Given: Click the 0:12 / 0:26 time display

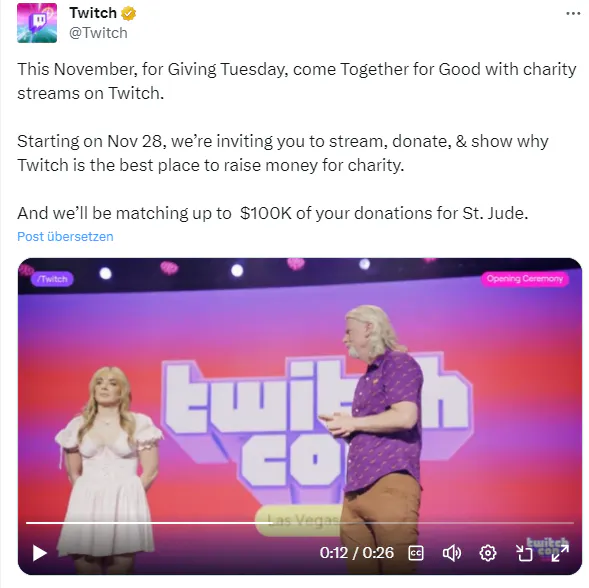Looking at the screenshot, I should [x=356, y=553].
